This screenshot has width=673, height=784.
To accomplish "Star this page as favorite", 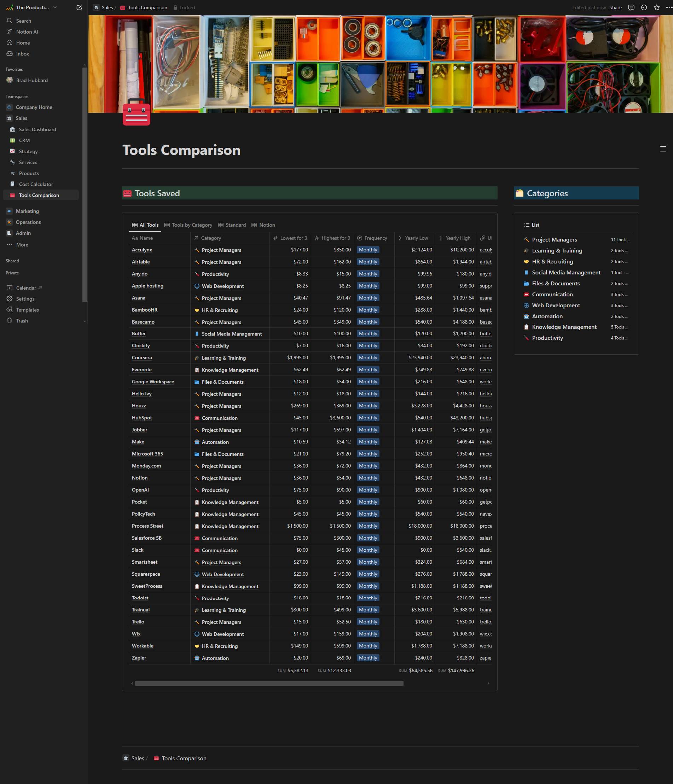I will pos(656,7).
